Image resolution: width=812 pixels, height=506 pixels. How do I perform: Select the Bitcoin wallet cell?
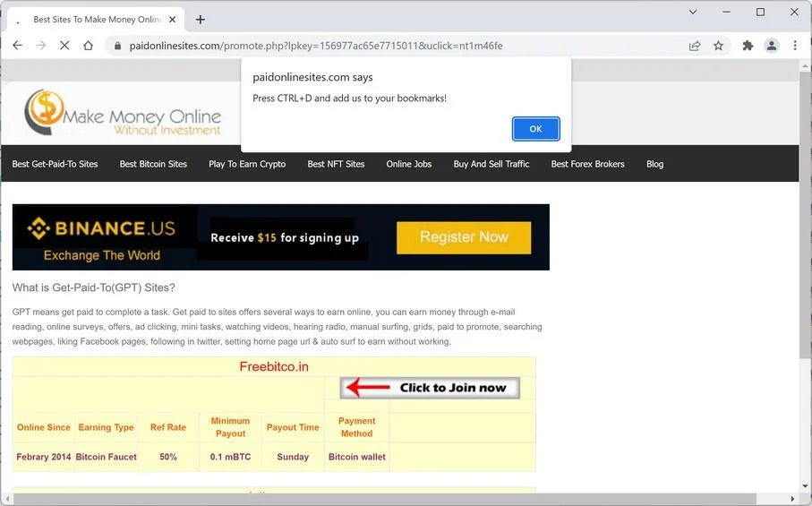(357, 457)
